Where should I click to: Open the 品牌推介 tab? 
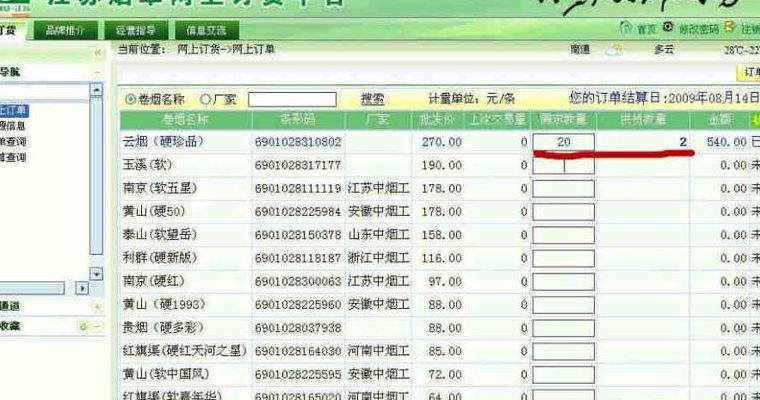[65, 31]
